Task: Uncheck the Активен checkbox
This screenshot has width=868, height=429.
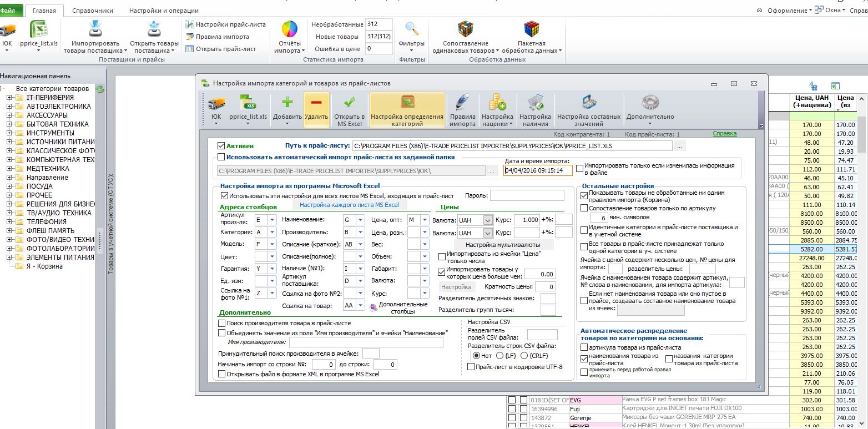Action: (x=221, y=146)
